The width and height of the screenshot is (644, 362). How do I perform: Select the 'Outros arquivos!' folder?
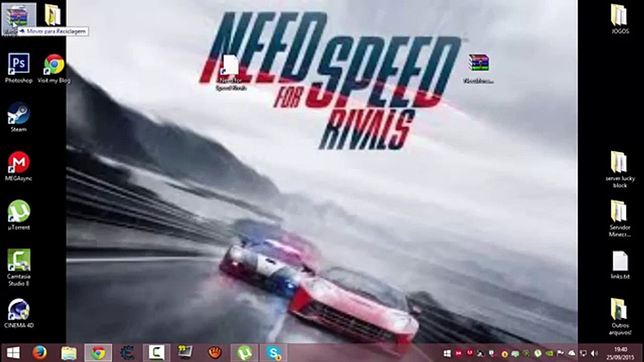pos(620,317)
